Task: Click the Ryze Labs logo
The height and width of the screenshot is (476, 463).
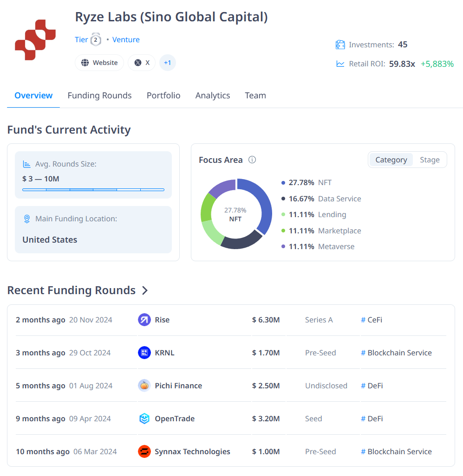Action: coord(35,39)
